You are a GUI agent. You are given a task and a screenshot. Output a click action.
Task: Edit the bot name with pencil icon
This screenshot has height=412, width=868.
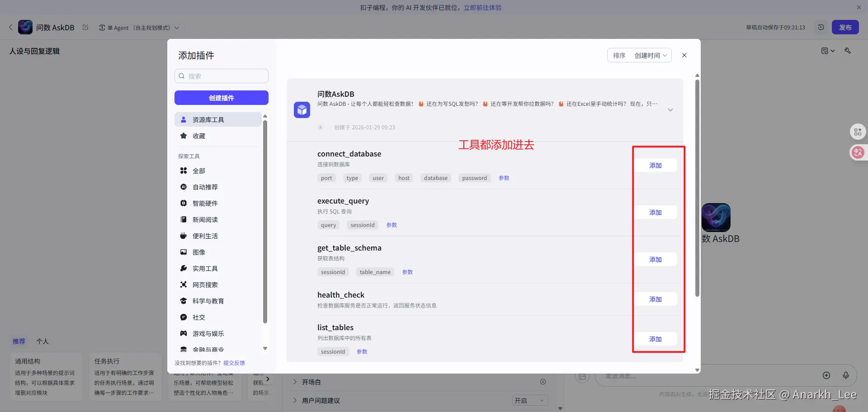tap(85, 28)
